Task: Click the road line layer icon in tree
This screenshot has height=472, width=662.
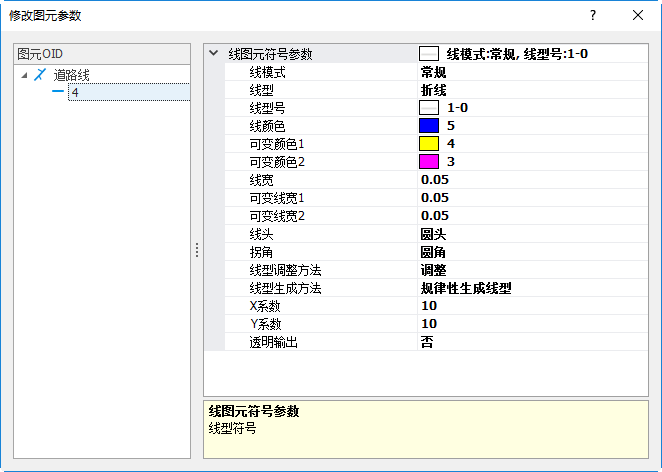Action: pyautogui.click(x=40, y=74)
